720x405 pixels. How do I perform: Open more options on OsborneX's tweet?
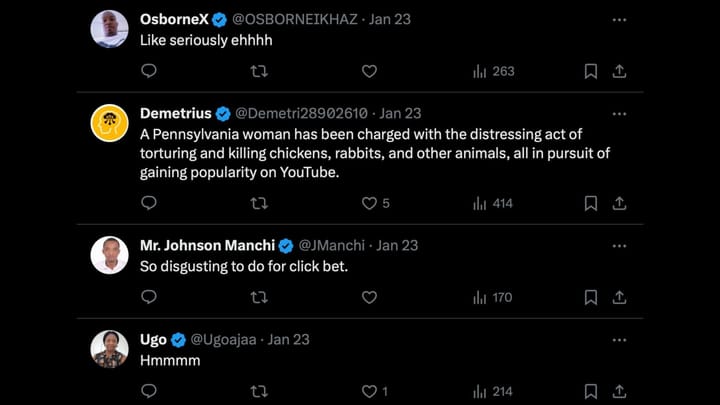pos(619,19)
